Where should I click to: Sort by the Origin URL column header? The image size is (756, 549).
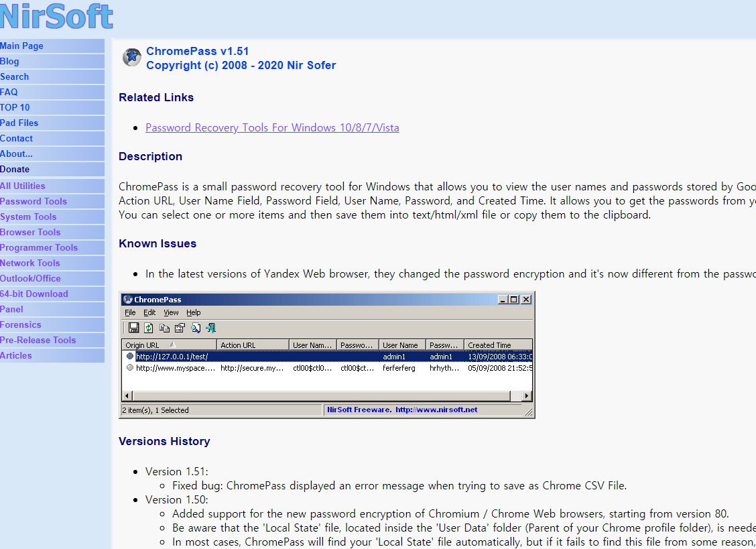(170, 345)
